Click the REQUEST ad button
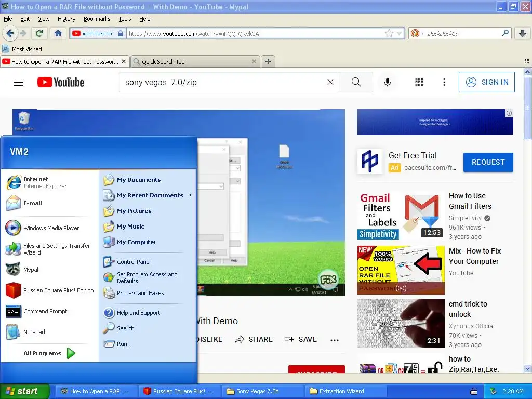 coord(488,162)
